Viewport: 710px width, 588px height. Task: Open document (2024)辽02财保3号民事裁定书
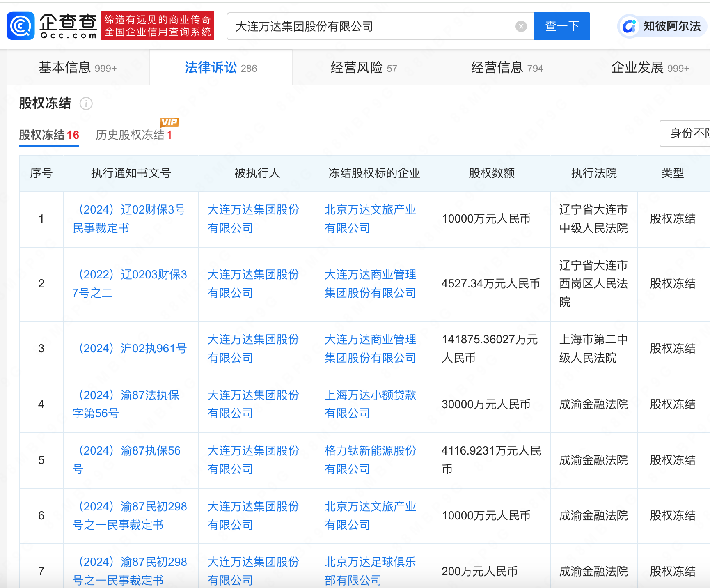pyautogui.click(x=129, y=219)
